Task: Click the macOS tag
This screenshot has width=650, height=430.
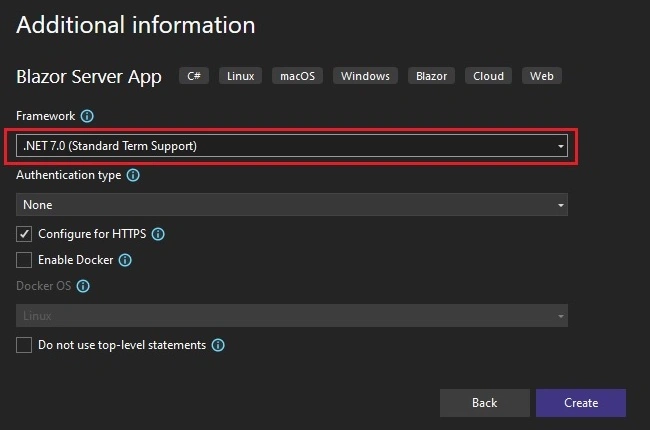Action: pyautogui.click(x=298, y=76)
